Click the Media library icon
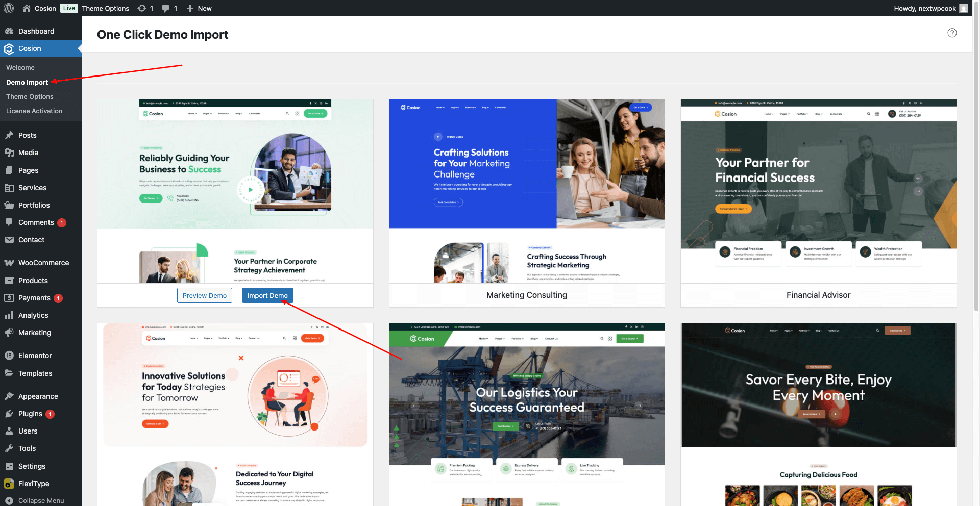 9,153
